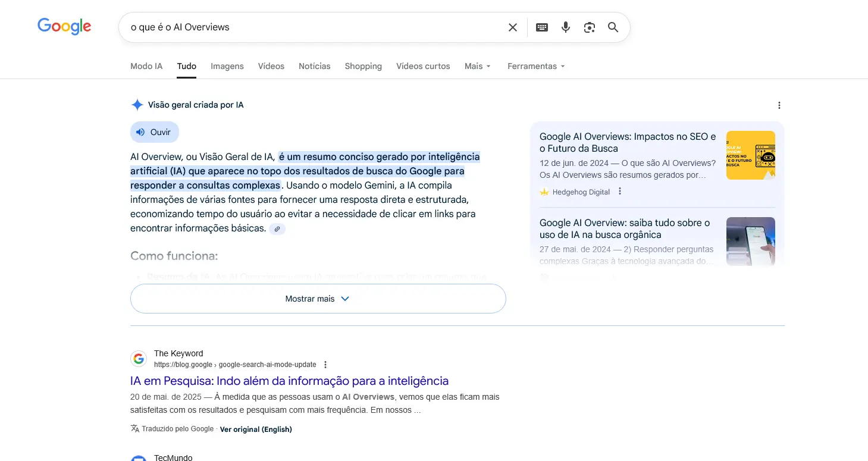Click 'Visão geral criada por IA' heading
Viewport: 868px width, 461px height.
(x=196, y=105)
